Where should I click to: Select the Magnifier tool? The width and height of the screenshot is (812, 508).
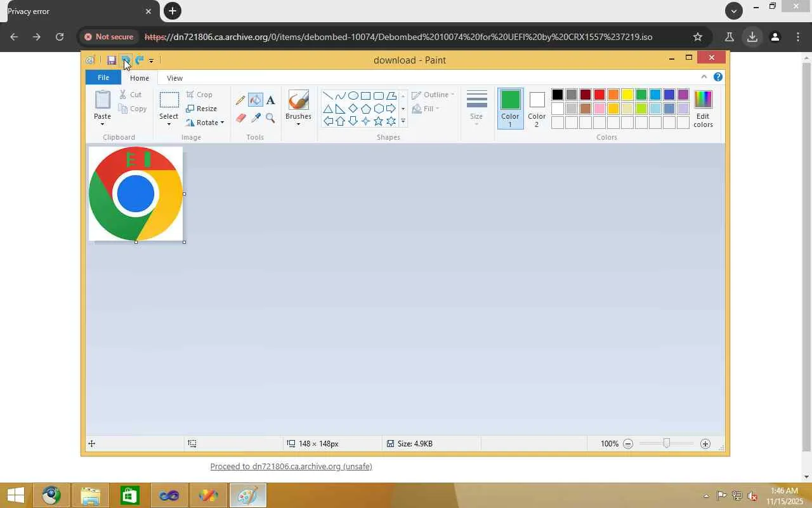coord(270,118)
